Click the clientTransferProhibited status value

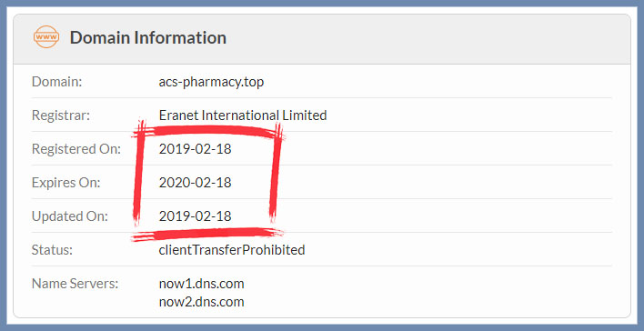coord(232,250)
